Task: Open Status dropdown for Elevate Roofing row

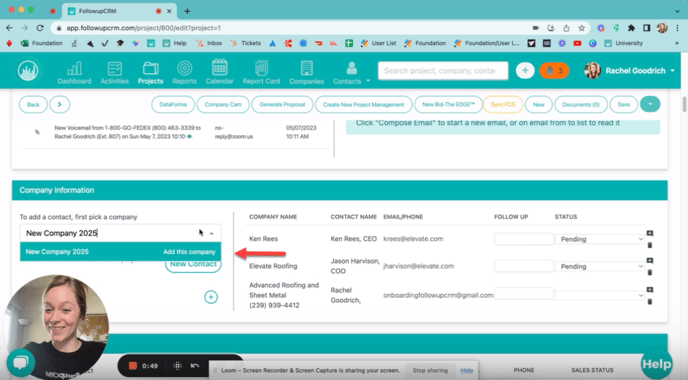Action: tap(599, 266)
